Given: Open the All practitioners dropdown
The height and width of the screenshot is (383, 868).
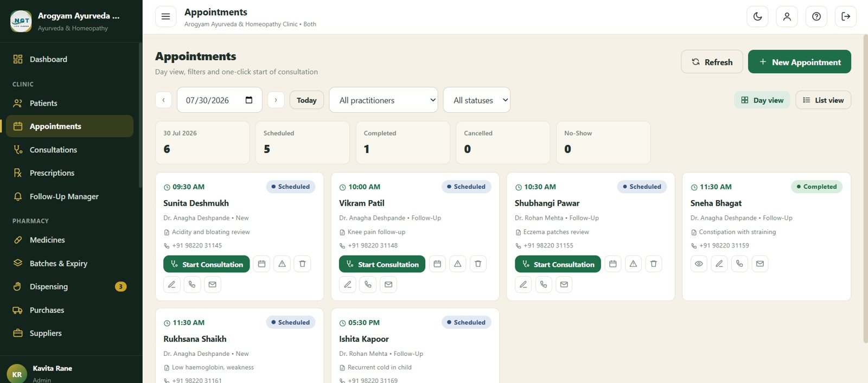Looking at the screenshot, I should point(384,100).
